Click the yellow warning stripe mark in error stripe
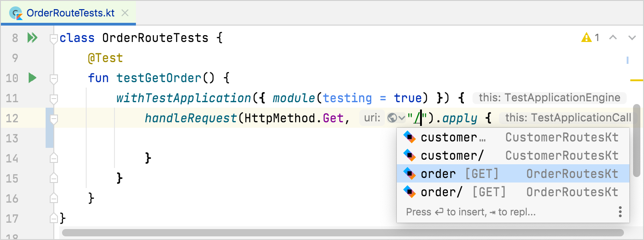Viewport: 644px width, 240px height. [x=636, y=80]
